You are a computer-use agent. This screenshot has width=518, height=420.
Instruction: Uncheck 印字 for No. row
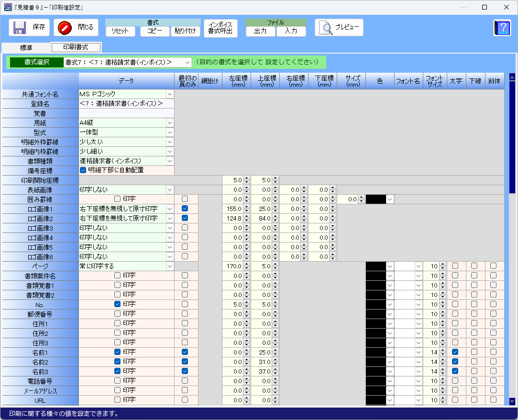coord(117,304)
